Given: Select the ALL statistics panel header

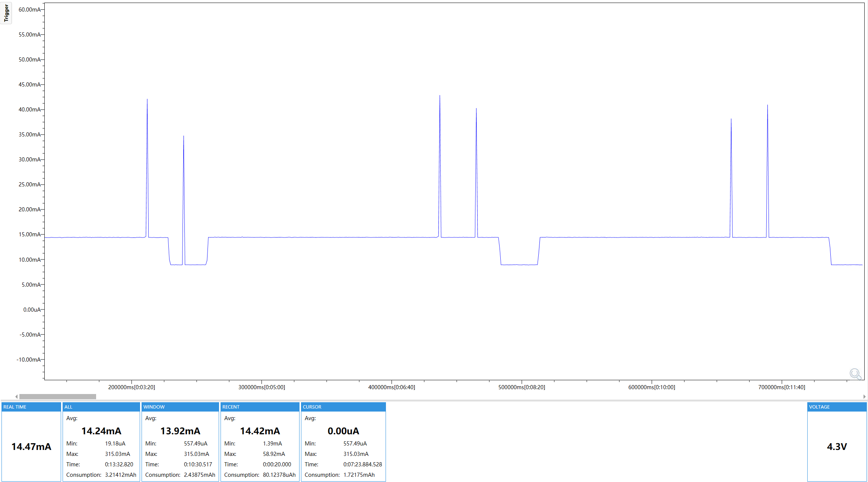Looking at the screenshot, I should point(68,407).
